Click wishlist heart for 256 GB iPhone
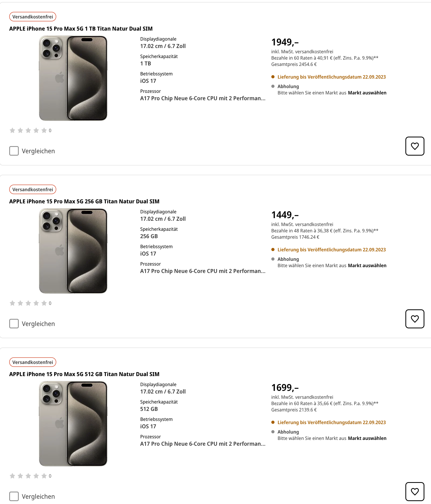The height and width of the screenshot is (504, 431). click(x=415, y=319)
